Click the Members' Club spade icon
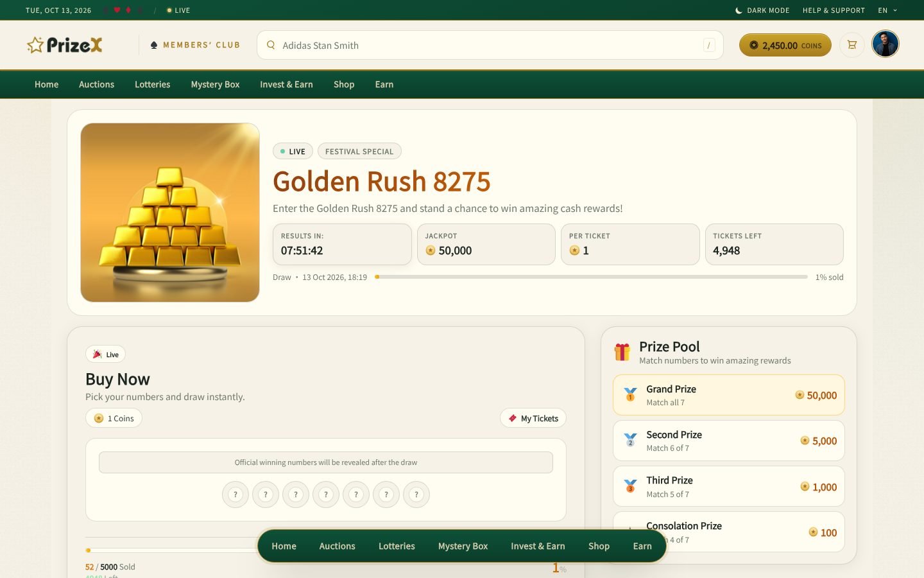924x578 pixels. click(x=154, y=45)
